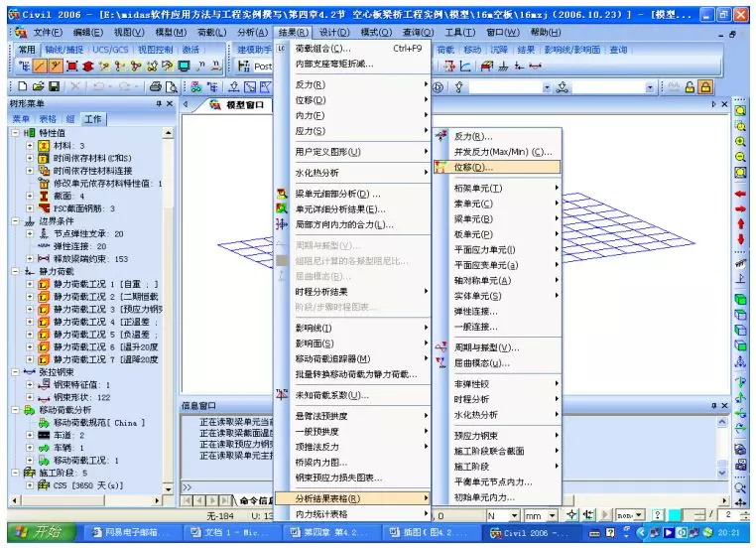Click the support boundary icon in the 荷载 toolbar

[x=503, y=67]
